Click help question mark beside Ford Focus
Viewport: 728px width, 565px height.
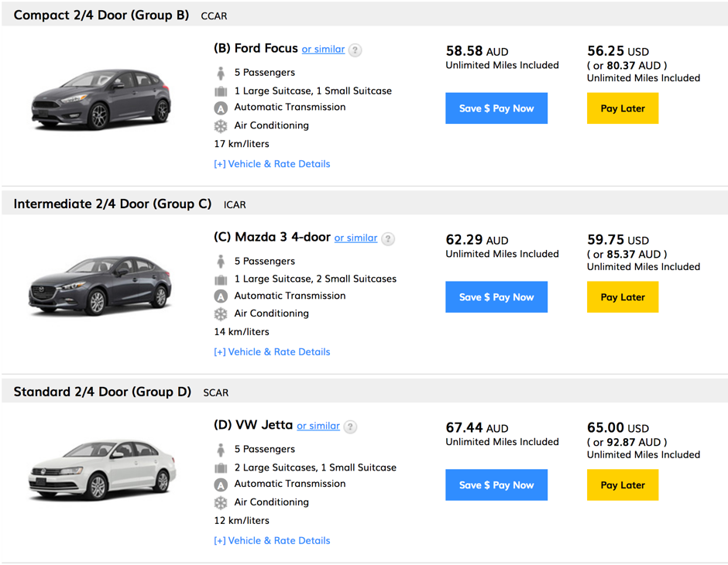[355, 50]
